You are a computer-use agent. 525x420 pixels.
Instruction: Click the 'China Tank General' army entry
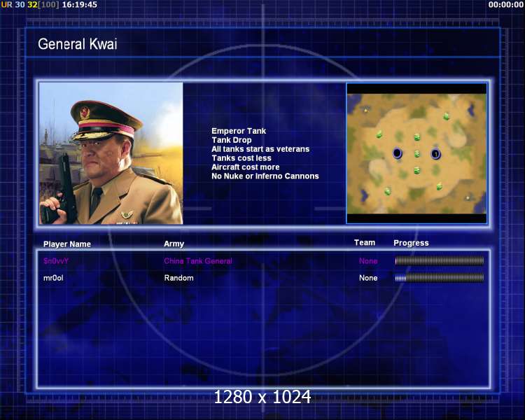point(198,261)
